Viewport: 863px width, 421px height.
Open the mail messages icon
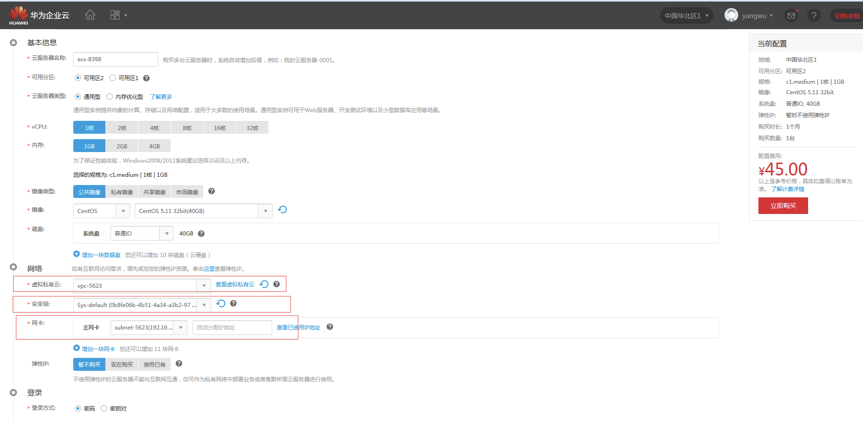(x=791, y=16)
